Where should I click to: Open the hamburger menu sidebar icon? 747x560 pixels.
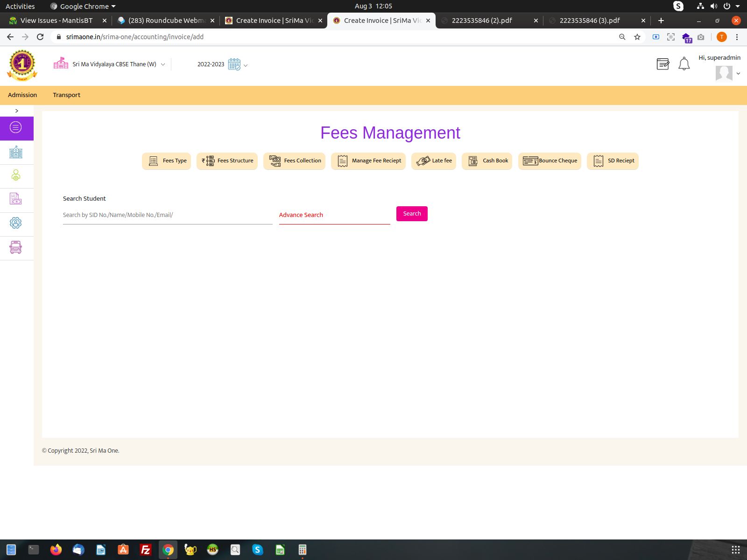click(16, 127)
